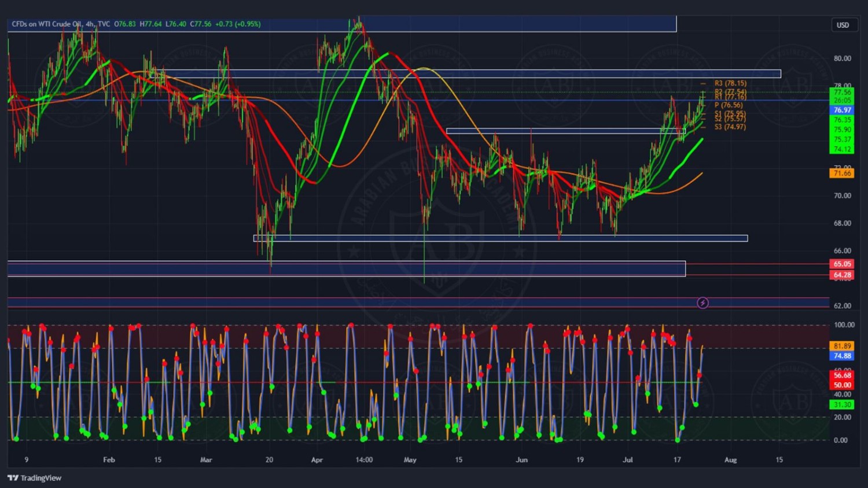Screen dimensions: 868x488
Task: Click the Aug label on time axis
Action: coord(730,460)
